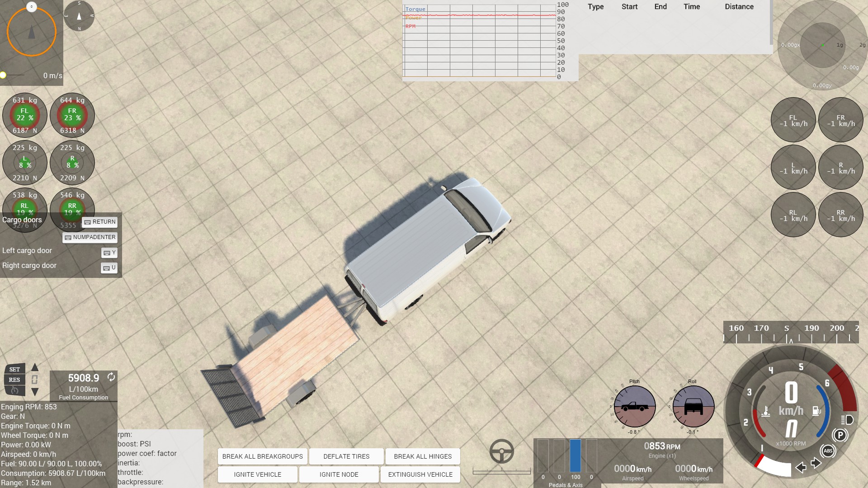Click the Y key for Left cargo door
This screenshot has width=868, height=488.
(109, 253)
